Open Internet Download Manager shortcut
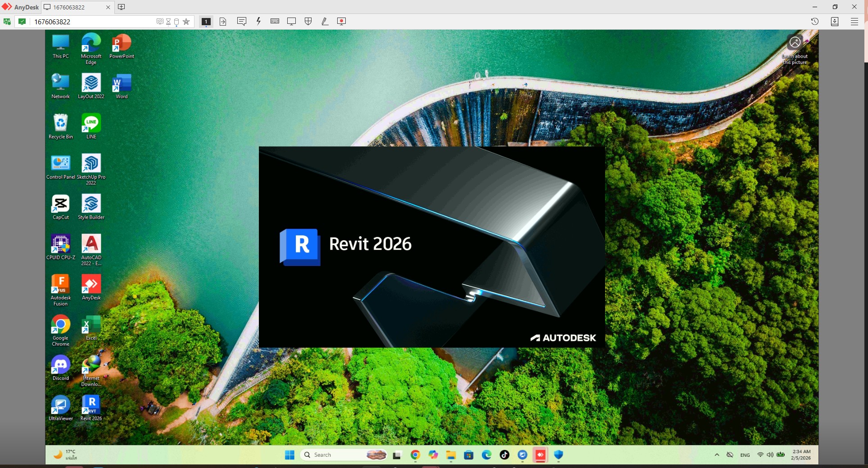868x468 pixels. [x=91, y=371]
